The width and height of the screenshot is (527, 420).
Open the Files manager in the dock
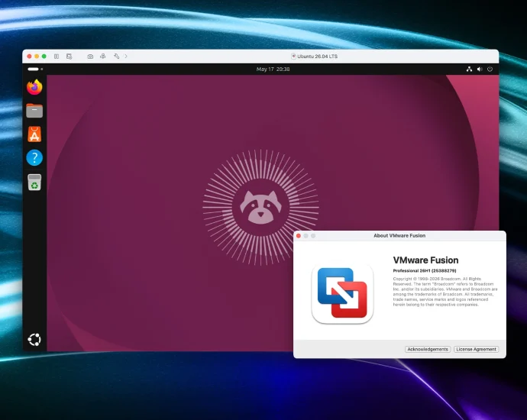(34, 111)
